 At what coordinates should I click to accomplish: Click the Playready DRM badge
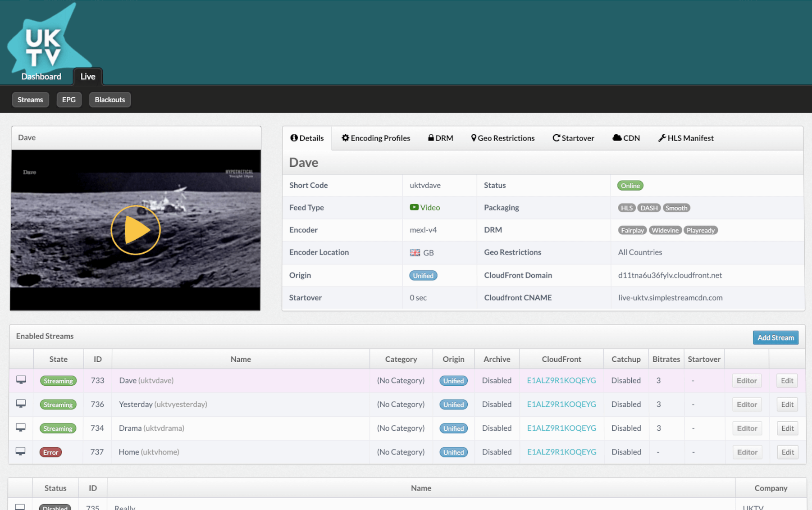pos(701,230)
